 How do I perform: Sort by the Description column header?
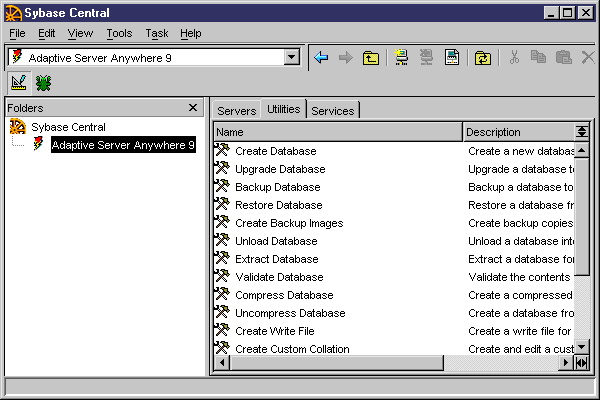pos(519,132)
